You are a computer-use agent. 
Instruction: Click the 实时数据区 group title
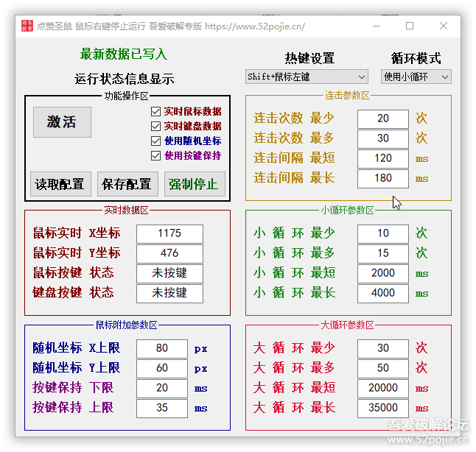click(126, 211)
